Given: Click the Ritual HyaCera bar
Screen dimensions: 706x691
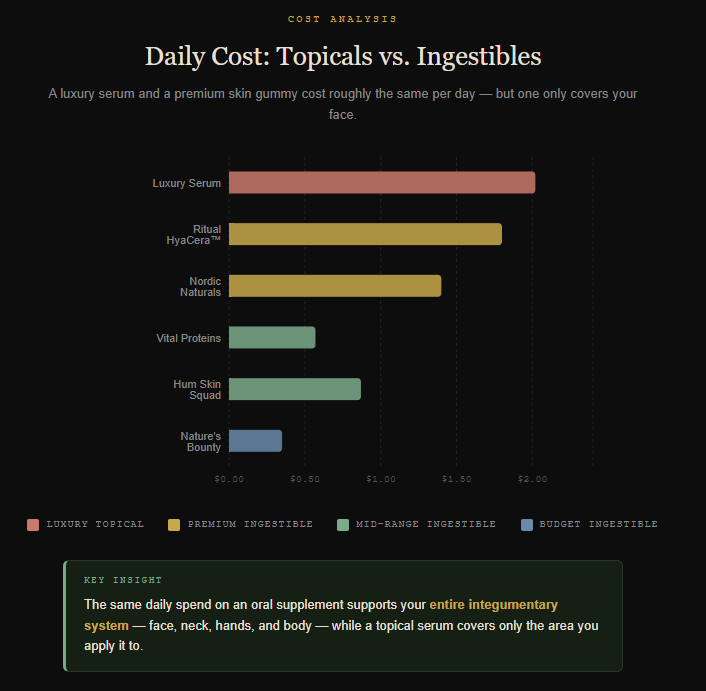Looking at the screenshot, I should point(365,234).
